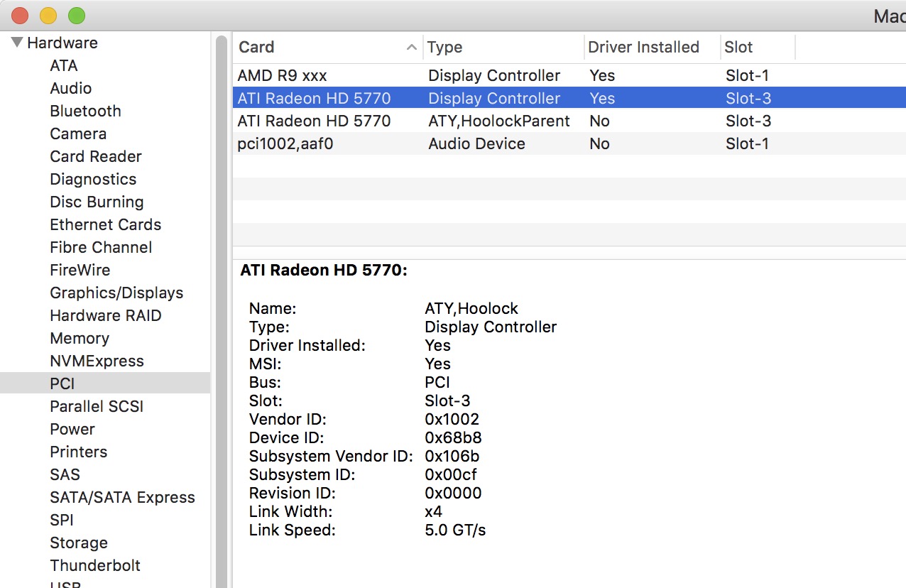This screenshot has height=588, width=906.
Task: Click the Subsystem ID value 0x00cf
Action: pyautogui.click(x=451, y=474)
